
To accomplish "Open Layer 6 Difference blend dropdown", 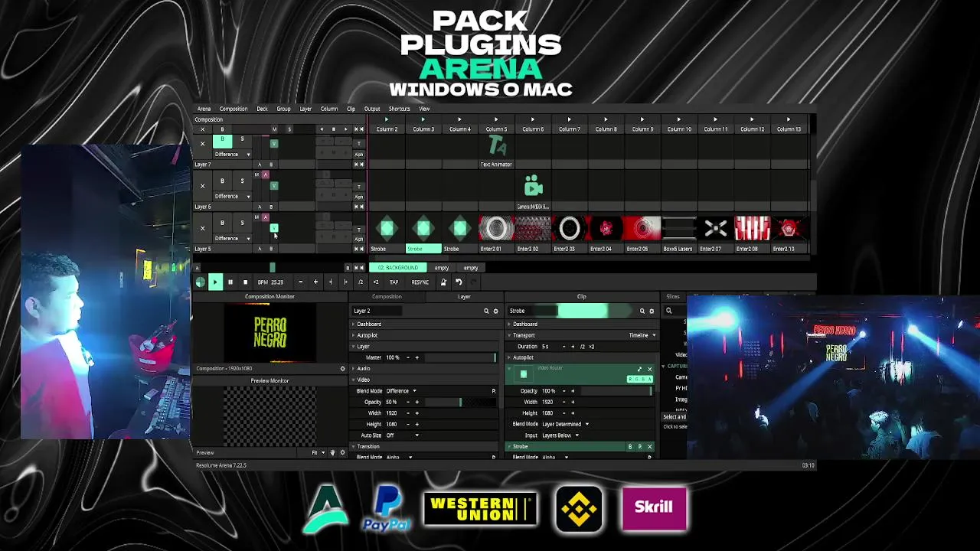I will coord(232,196).
